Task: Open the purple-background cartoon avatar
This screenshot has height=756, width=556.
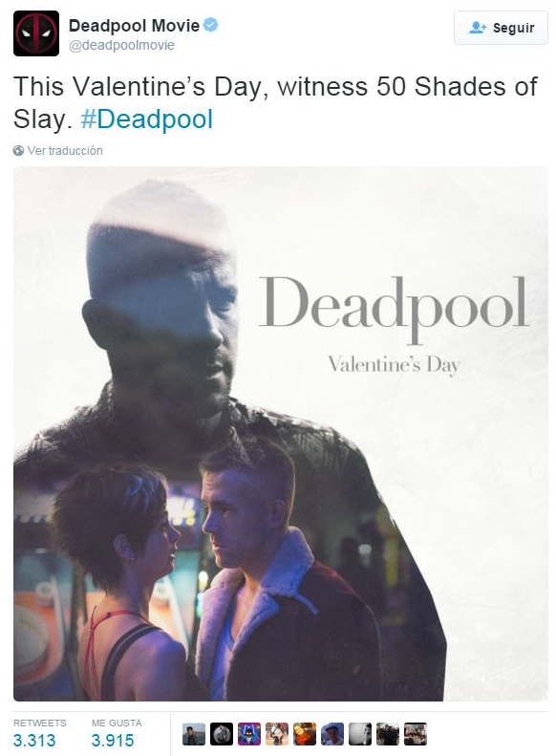Action: [249, 734]
